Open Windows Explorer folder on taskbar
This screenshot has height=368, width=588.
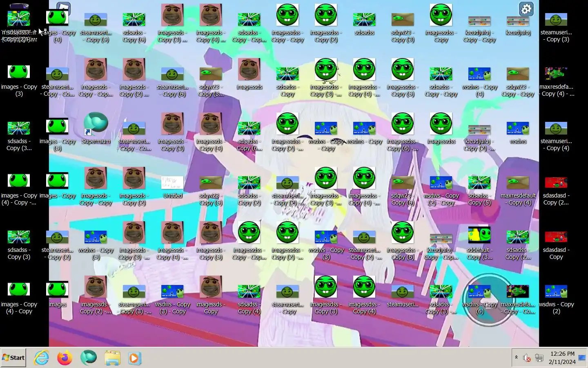coord(112,358)
